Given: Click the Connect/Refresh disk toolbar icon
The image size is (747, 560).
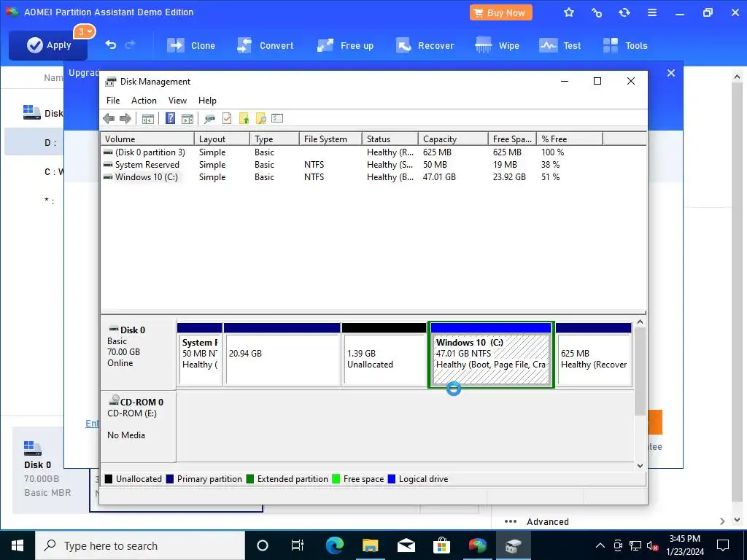Looking at the screenshot, I should pyautogui.click(x=209, y=119).
